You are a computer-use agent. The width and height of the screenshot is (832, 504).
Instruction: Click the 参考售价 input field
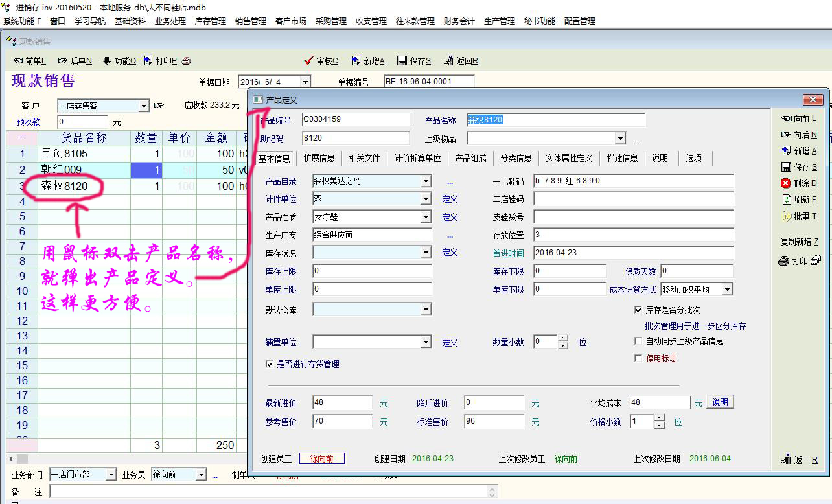[342, 422]
